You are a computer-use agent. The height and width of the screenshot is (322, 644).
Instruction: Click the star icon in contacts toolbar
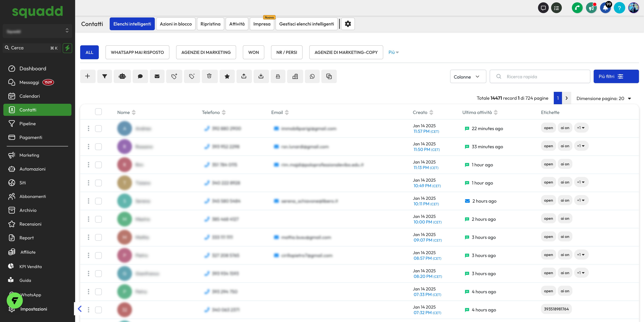pyautogui.click(x=227, y=76)
